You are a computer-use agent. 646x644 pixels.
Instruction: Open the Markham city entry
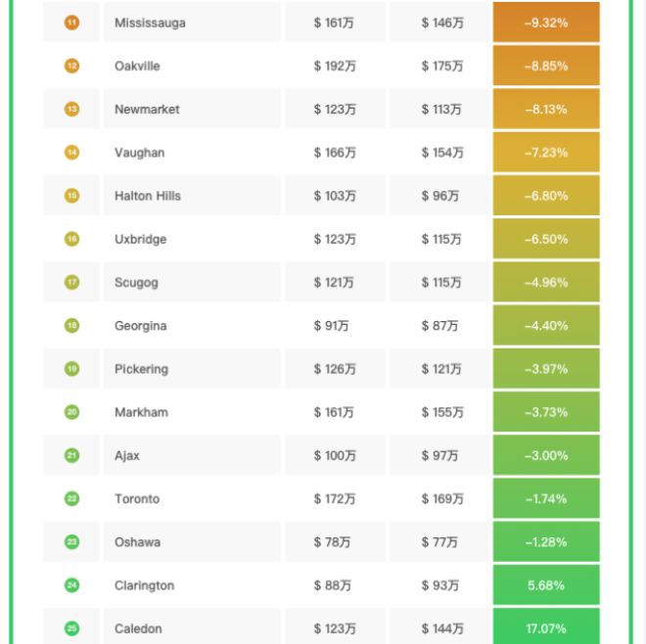(x=141, y=412)
